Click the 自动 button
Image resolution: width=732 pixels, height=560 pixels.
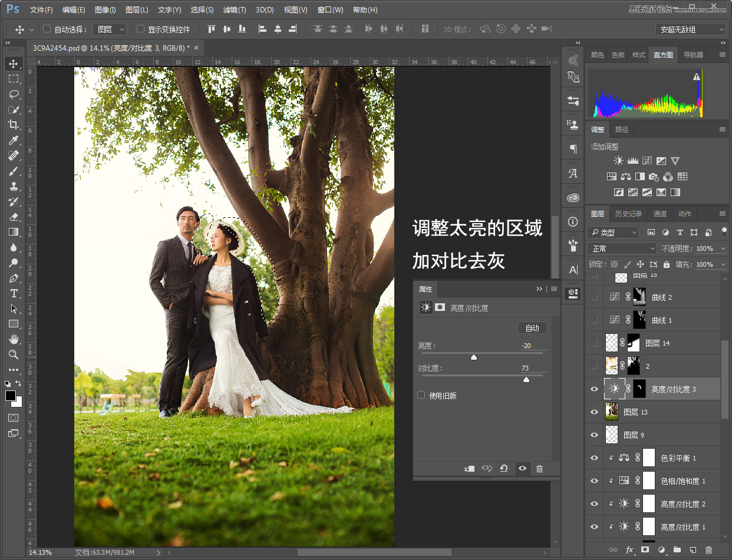532,328
